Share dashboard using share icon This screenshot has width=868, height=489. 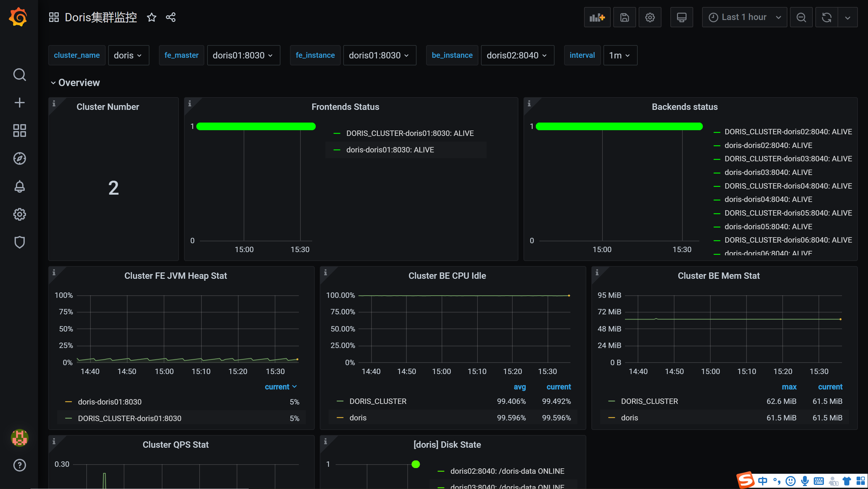coord(171,17)
